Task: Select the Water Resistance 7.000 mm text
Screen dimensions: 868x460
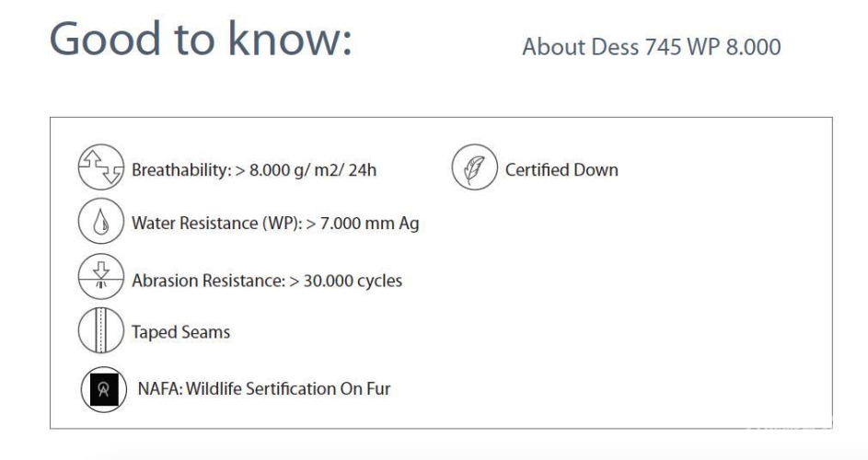Action: click(275, 223)
